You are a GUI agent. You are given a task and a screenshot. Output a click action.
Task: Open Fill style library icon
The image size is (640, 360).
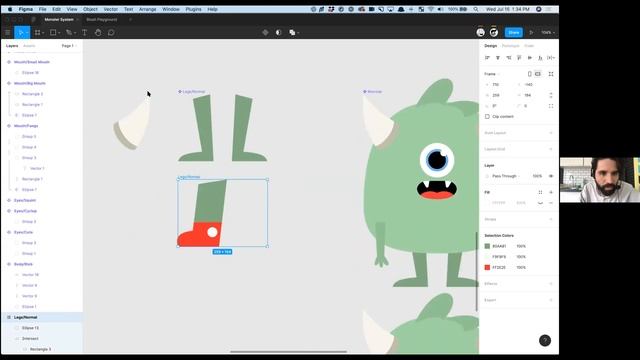pyautogui.click(x=540, y=192)
